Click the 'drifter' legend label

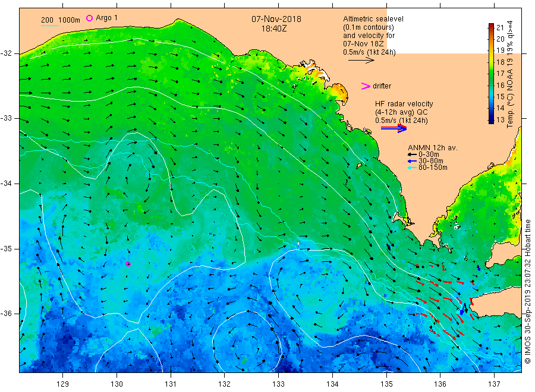(382, 86)
